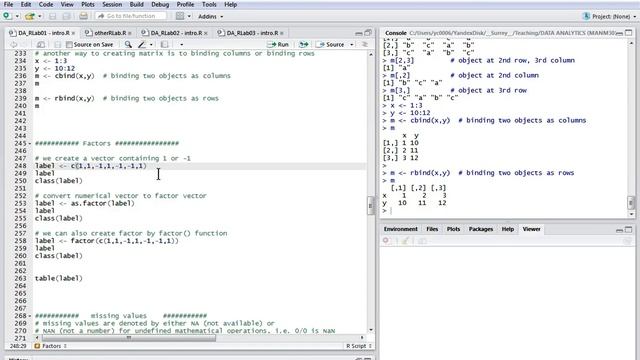Minimize the Console pane
The width and height of the screenshot is (640, 360).
(x=619, y=33)
